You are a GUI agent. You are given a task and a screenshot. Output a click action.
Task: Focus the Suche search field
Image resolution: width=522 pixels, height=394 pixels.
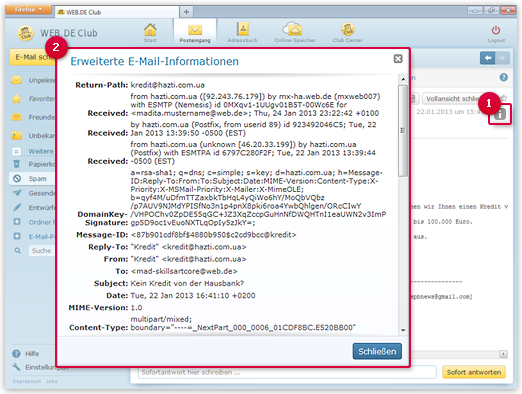[42, 250]
